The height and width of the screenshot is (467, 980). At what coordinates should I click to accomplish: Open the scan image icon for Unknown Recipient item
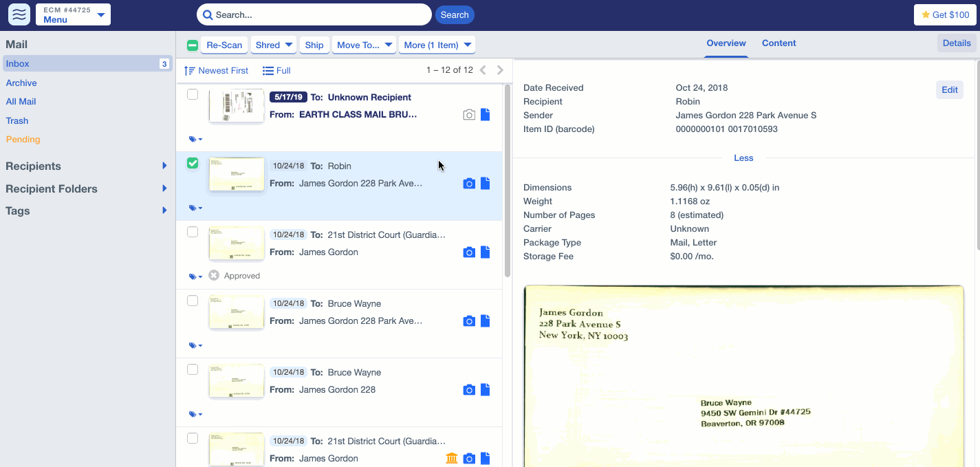[x=469, y=115]
